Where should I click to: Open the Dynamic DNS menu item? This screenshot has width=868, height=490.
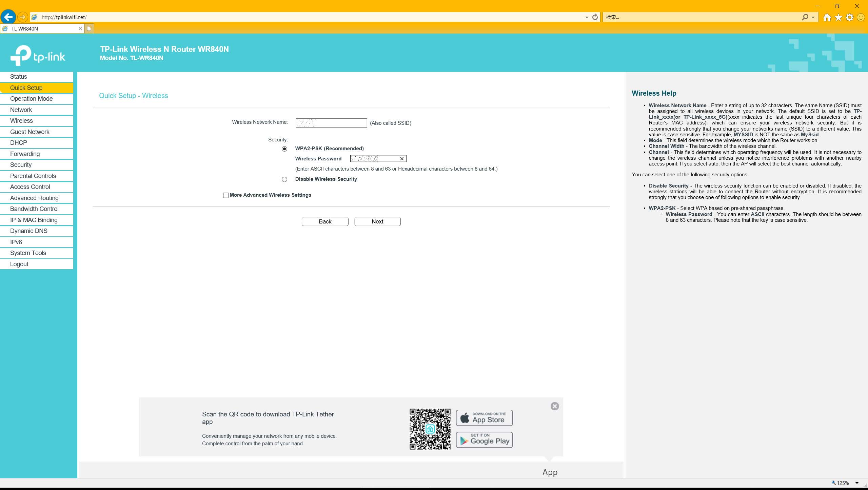point(37,231)
